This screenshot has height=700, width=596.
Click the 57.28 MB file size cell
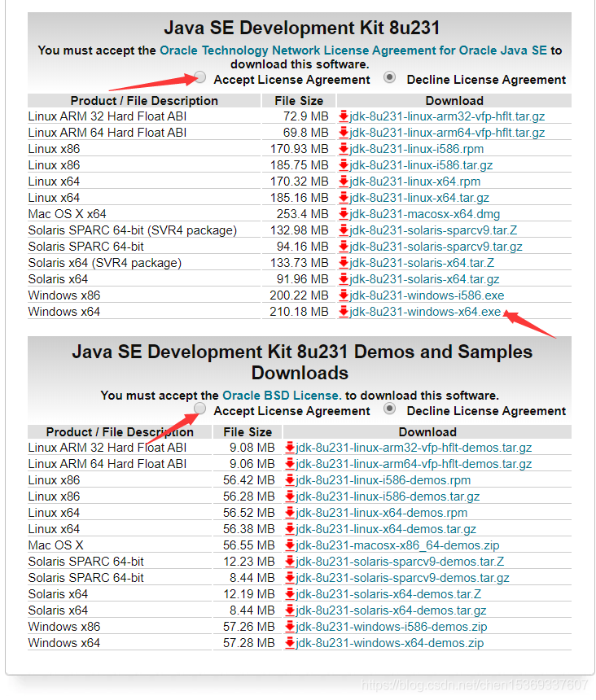point(248,643)
